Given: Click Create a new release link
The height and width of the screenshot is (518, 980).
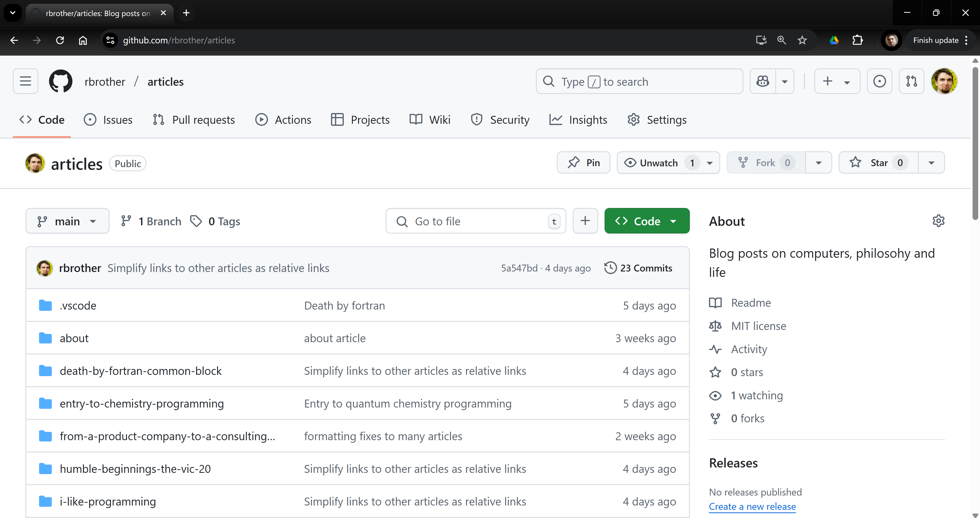Looking at the screenshot, I should click(752, 507).
